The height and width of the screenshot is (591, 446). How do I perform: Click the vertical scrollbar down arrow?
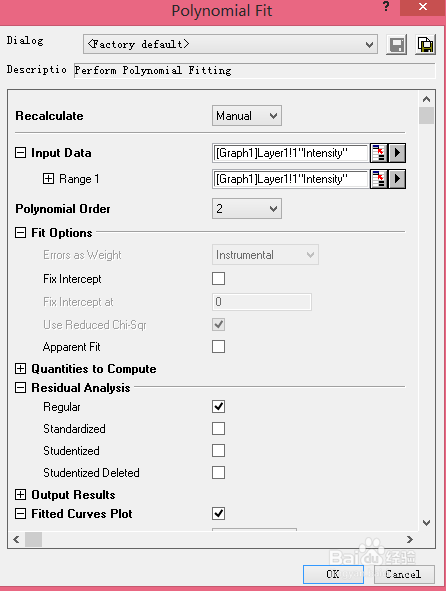(x=426, y=523)
